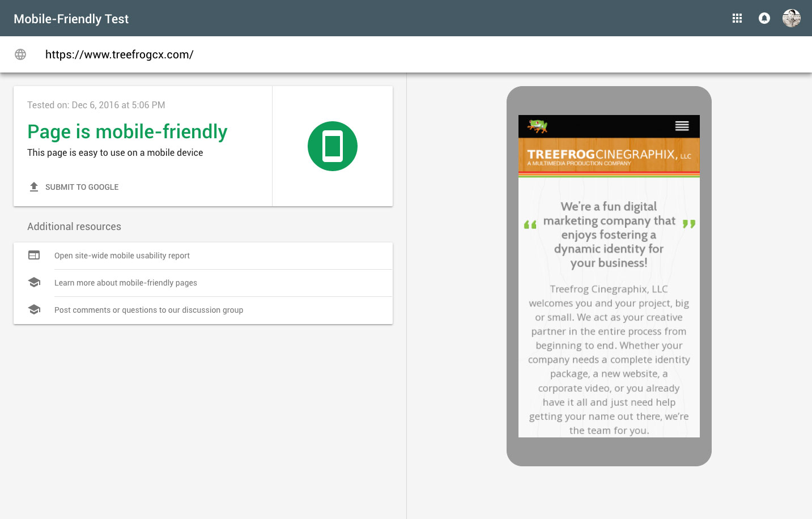
Task: Click the TREEFROGCINEGRAPHIX banner in preview
Action: click(x=609, y=156)
